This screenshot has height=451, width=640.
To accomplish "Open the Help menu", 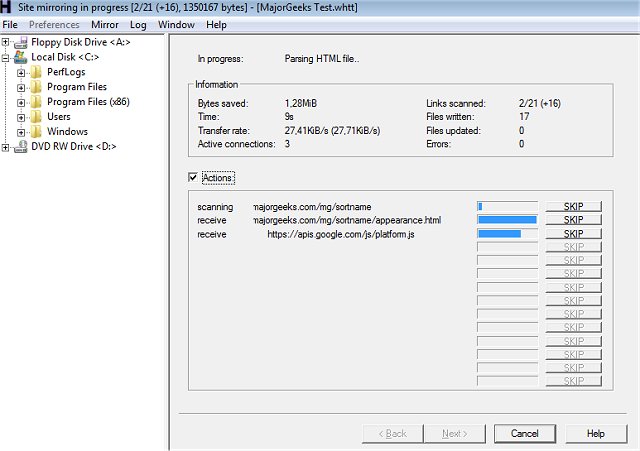I will click(216, 25).
